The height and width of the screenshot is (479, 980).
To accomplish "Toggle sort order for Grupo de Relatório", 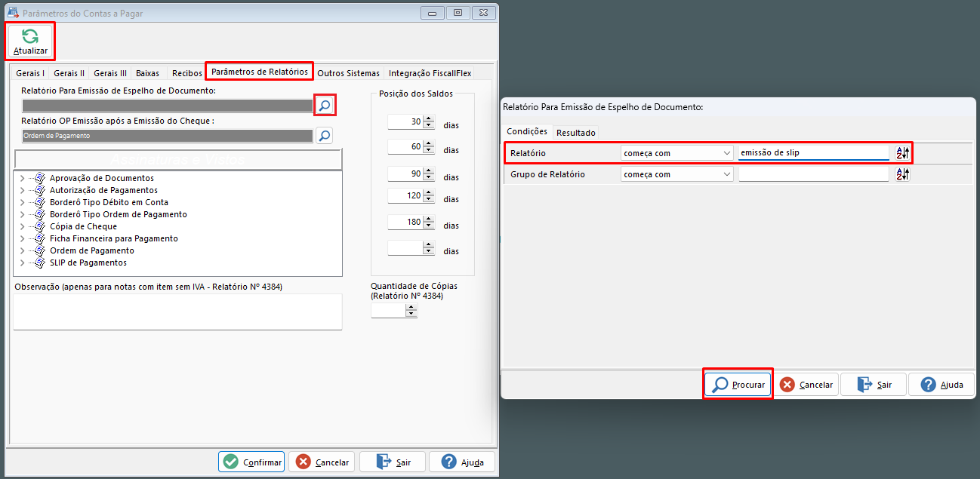I will click(x=903, y=174).
